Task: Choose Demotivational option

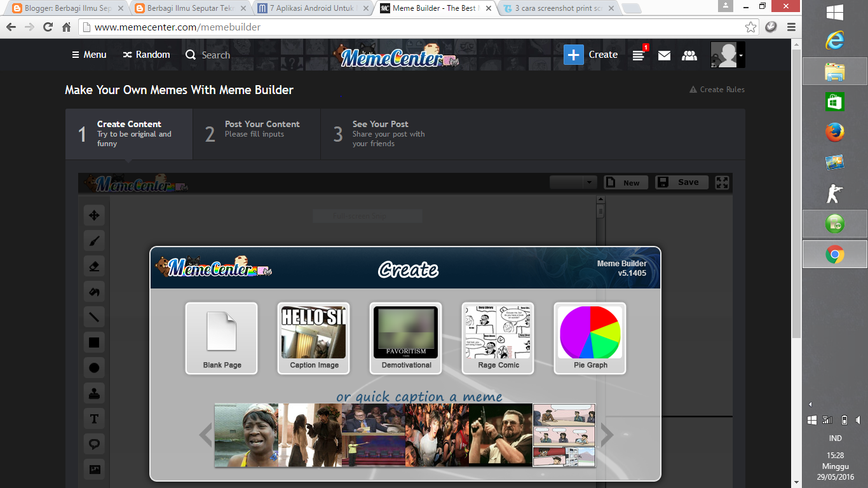Action: click(x=406, y=338)
